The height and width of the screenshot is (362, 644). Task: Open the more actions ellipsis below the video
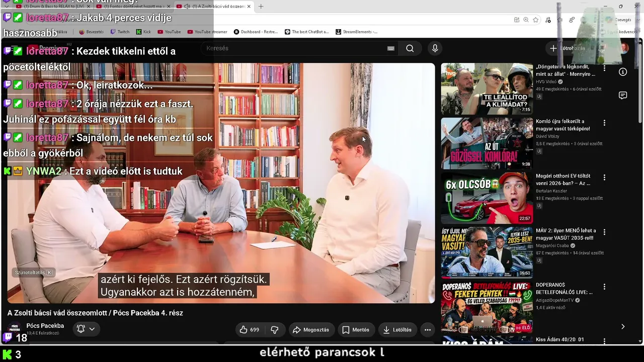[428, 330]
